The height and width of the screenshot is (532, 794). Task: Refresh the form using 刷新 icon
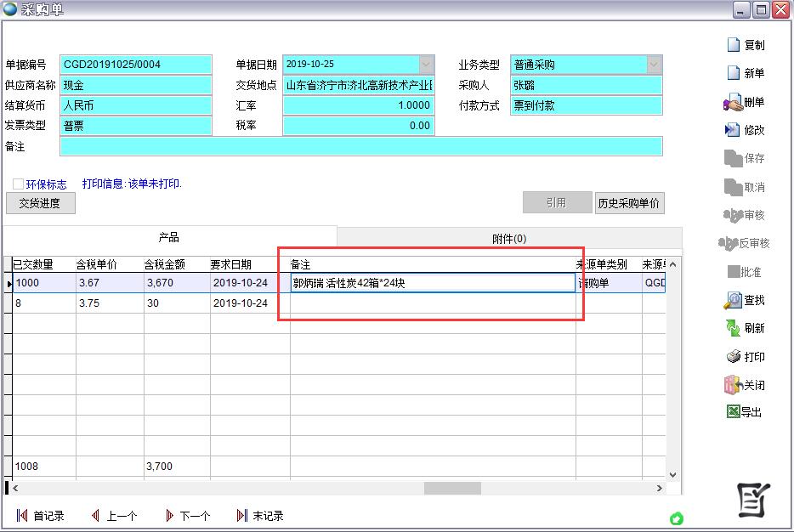pyautogui.click(x=733, y=328)
